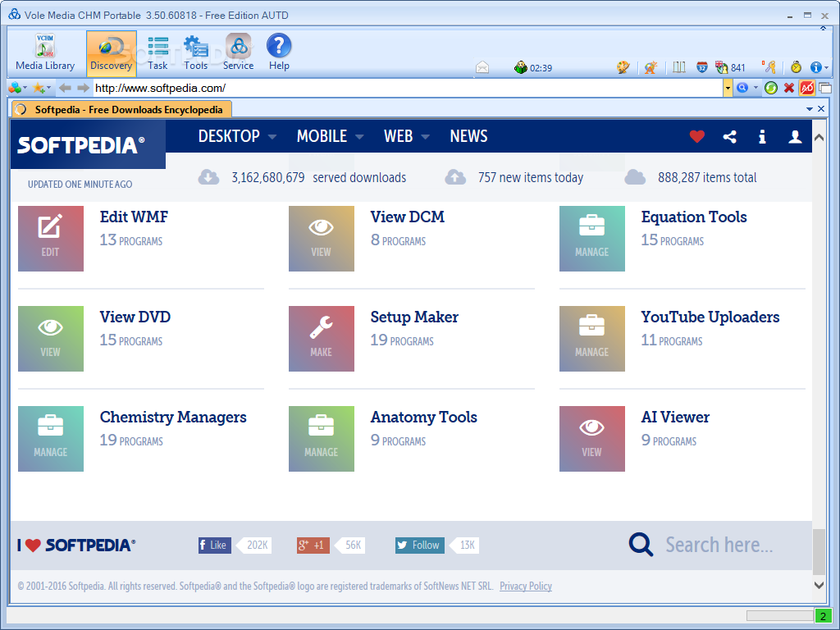
Task: Open dropdown arrow next to info icon
Action: [x=827, y=68]
